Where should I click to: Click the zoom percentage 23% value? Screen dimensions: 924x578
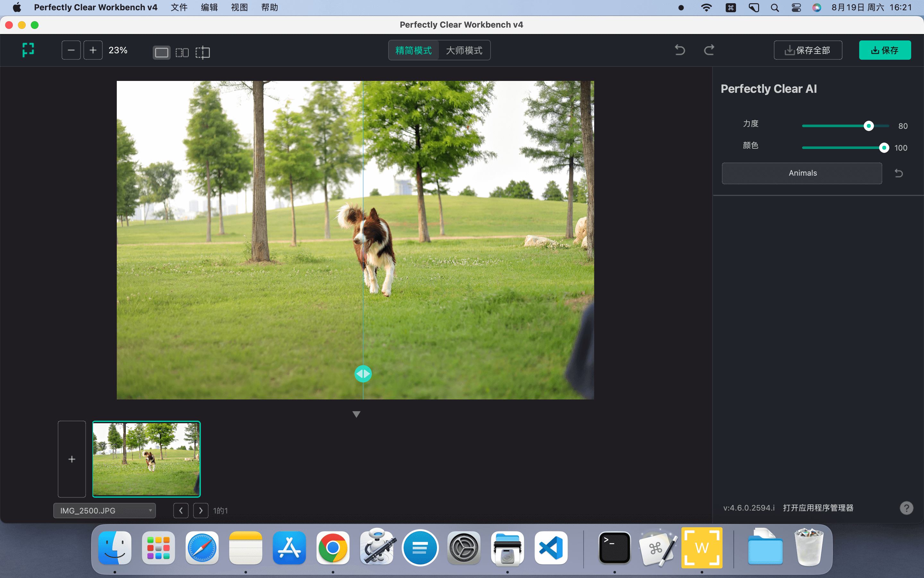(x=118, y=50)
